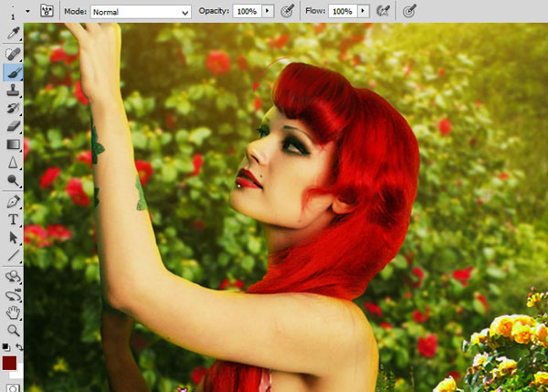Toggle tablet pressure controls size
This screenshot has width=548, height=392.
(x=409, y=11)
